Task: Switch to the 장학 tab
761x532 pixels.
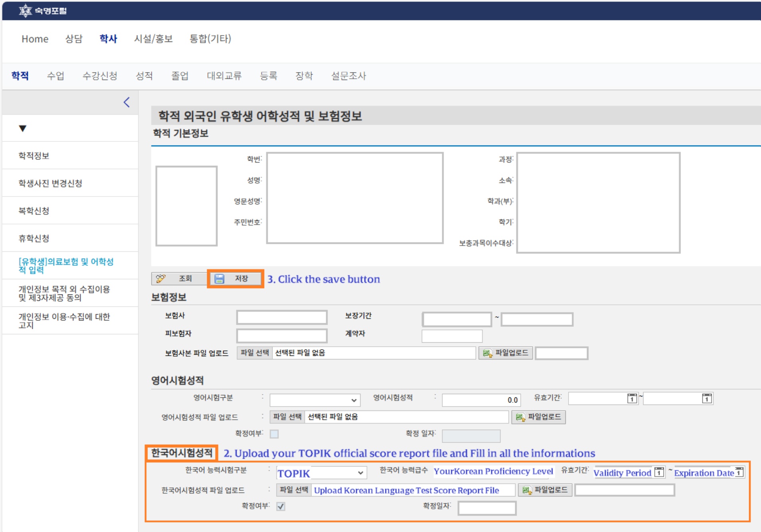Action: coord(304,76)
